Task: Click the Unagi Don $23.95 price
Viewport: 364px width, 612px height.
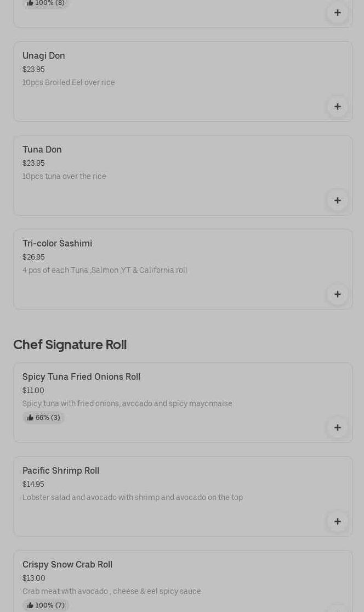Action: click(33, 70)
